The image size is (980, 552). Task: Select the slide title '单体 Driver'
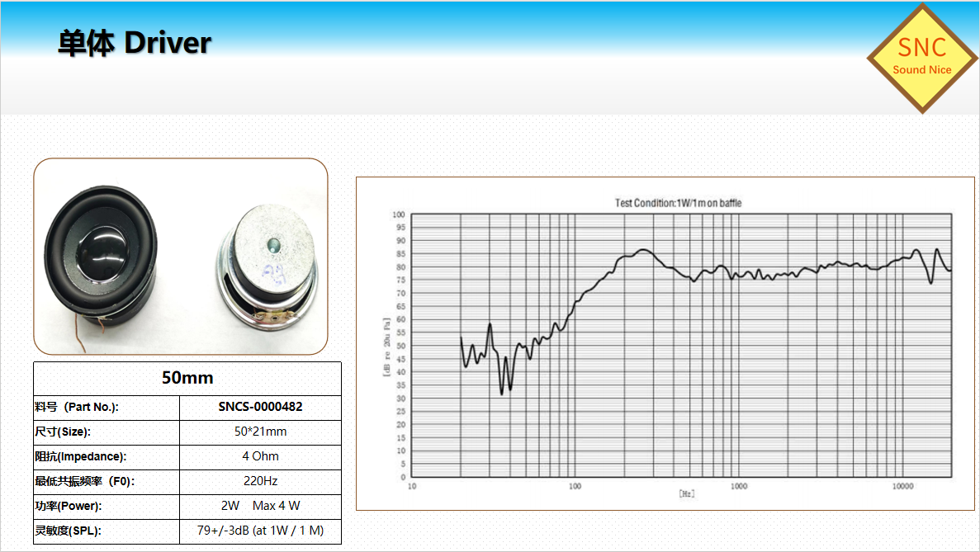pyautogui.click(x=135, y=43)
